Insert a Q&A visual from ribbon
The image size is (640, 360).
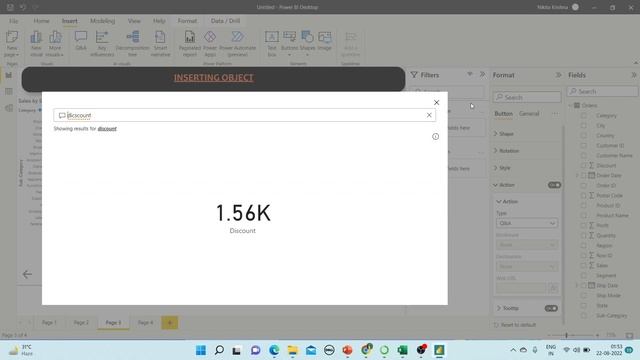81,41
